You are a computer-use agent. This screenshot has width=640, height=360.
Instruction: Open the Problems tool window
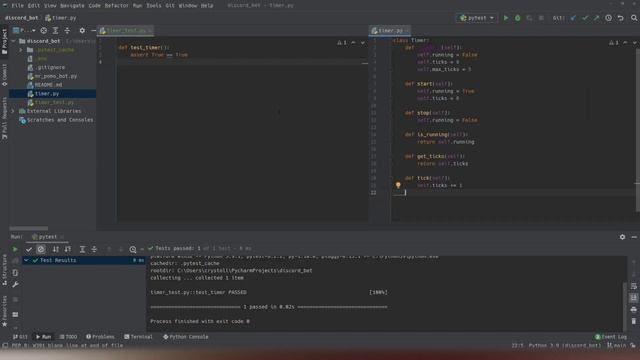[x=100, y=337]
